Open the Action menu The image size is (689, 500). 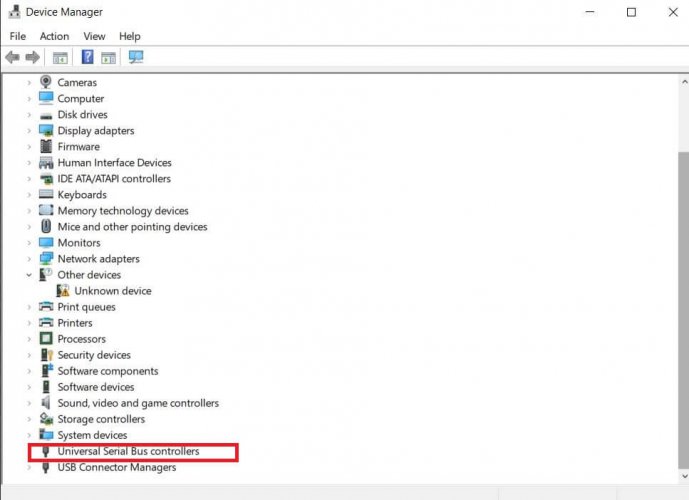[54, 36]
